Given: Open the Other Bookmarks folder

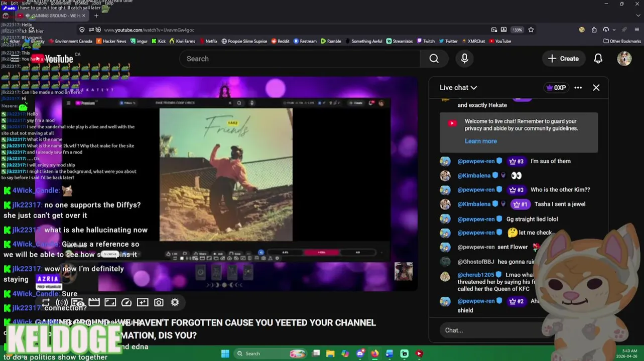Looking at the screenshot, I should coord(622,41).
